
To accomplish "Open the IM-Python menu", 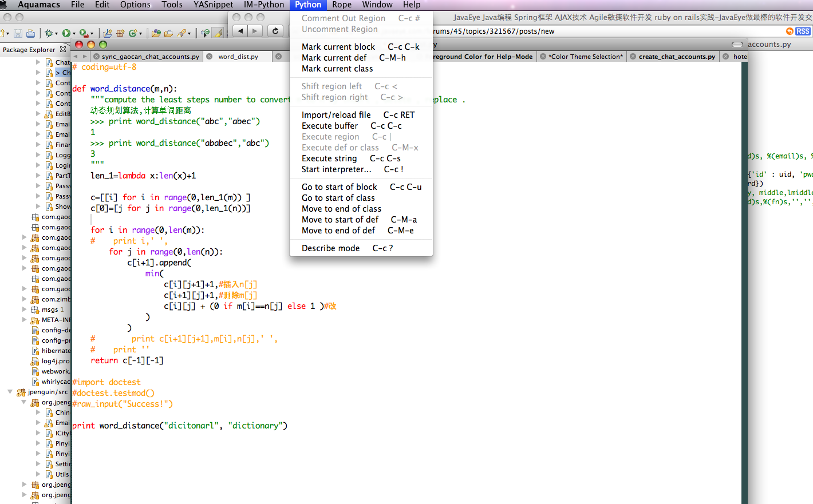I will [264, 5].
